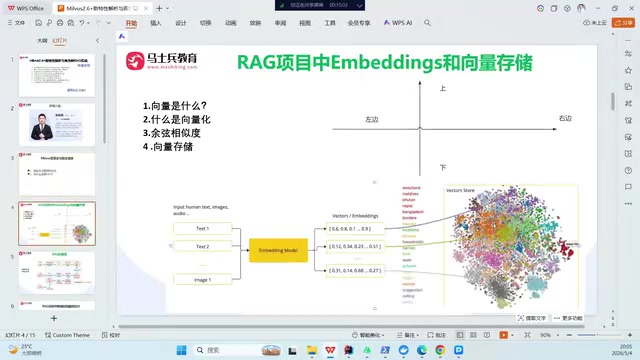640x360 pixels.
Task: Click Custom Theme in status bar
Action: tap(67, 335)
